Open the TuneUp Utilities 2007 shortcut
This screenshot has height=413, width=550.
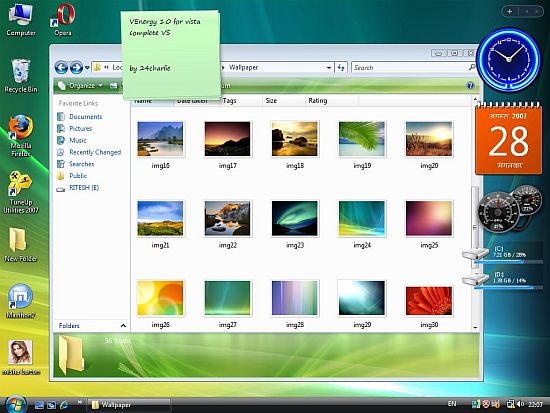[x=20, y=192]
